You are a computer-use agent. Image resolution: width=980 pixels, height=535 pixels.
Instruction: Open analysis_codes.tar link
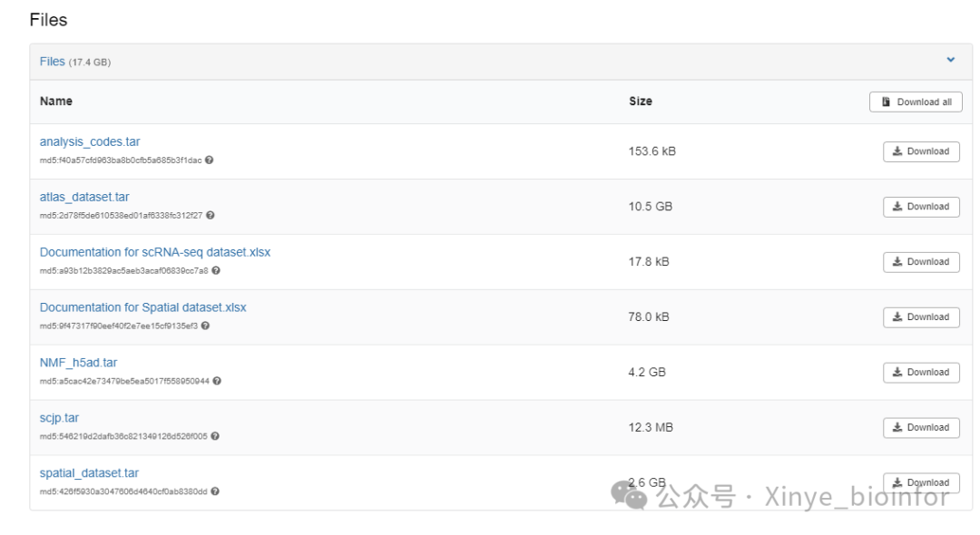pos(90,141)
